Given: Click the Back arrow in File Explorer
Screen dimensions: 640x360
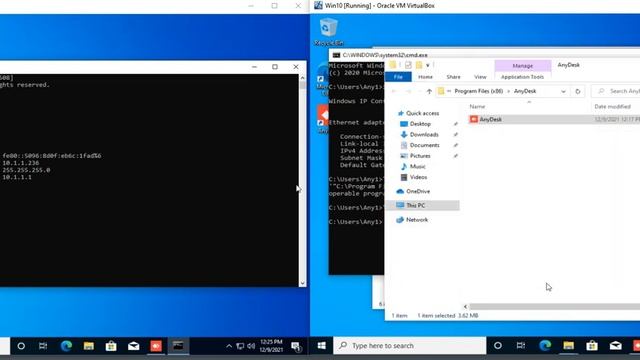Looking at the screenshot, I should coord(394,91).
